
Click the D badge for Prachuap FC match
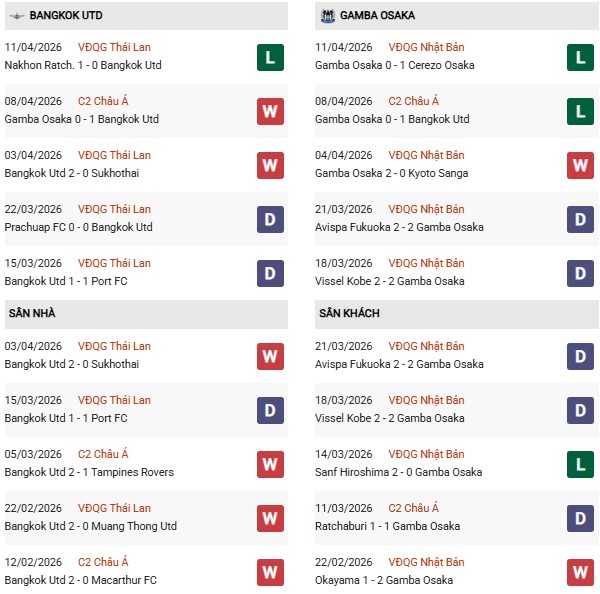[269, 219]
